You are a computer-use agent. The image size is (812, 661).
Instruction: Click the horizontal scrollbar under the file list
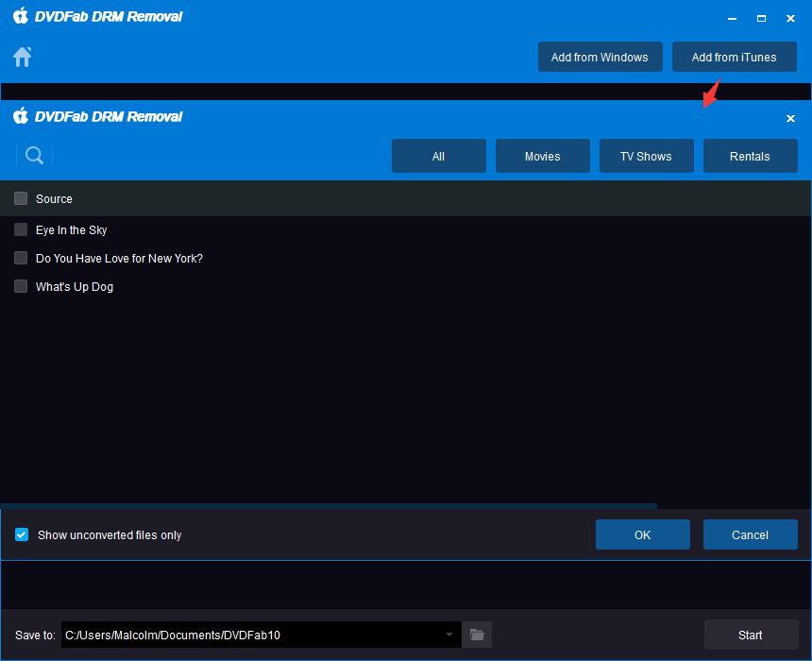coord(329,505)
